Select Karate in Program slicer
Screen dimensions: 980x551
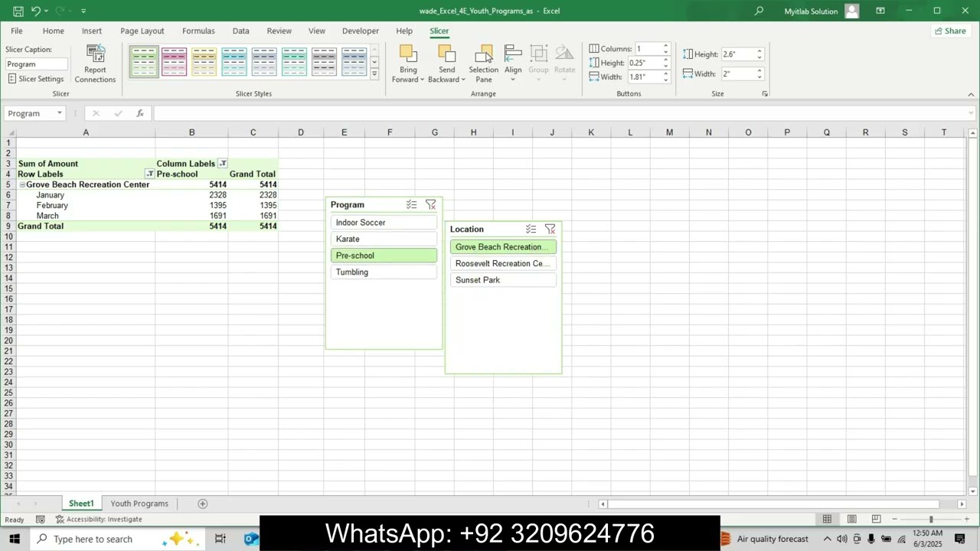pos(384,239)
